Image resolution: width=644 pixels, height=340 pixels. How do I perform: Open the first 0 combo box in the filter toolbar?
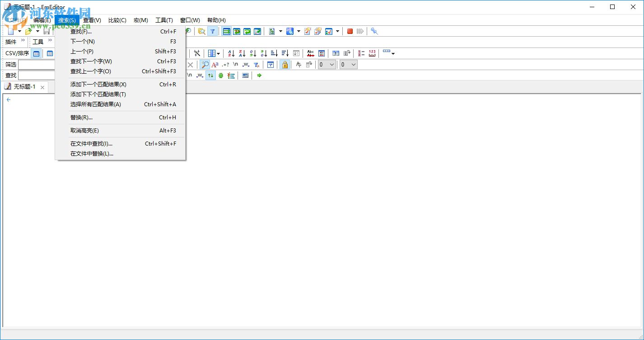tap(327, 65)
